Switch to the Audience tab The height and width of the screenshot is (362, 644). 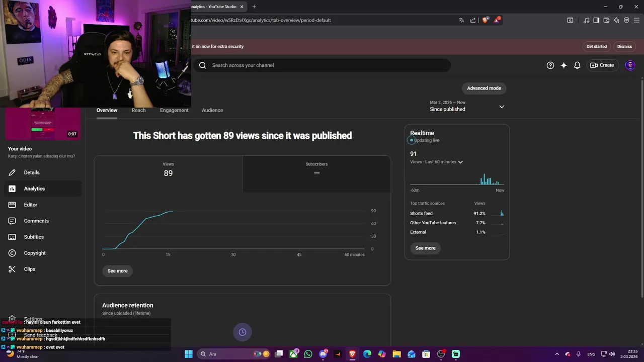[212, 110]
